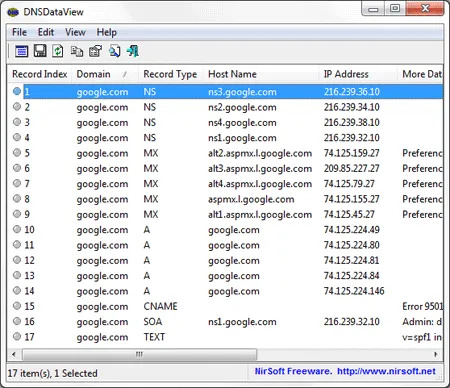The width and height of the screenshot is (450, 388).
Task: Click the bullet icon of record 5
Action: [17, 153]
